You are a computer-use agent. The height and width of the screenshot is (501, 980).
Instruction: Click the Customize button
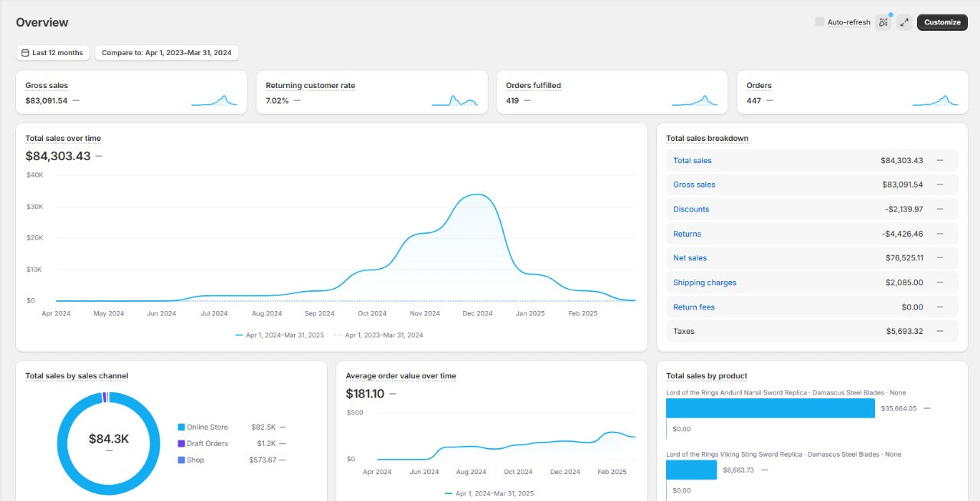point(942,22)
